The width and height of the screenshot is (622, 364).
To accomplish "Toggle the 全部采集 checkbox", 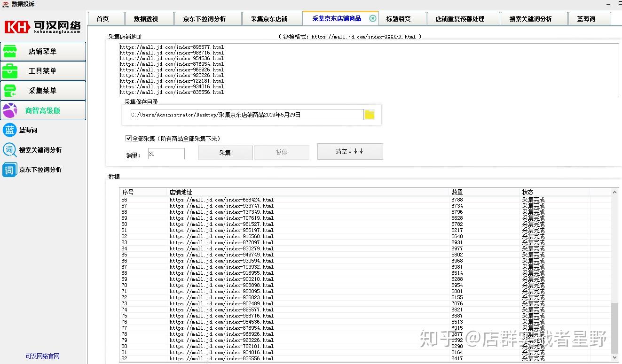I will pyautogui.click(x=128, y=139).
